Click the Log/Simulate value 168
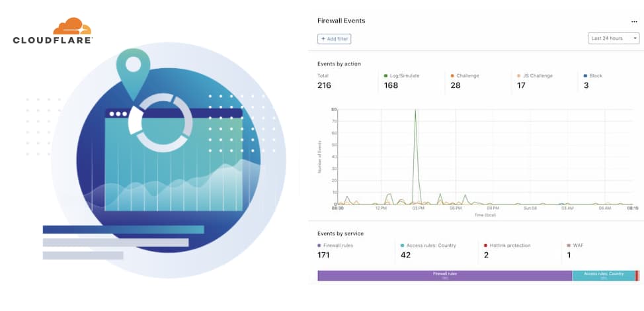 pyautogui.click(x=391, y=85)
